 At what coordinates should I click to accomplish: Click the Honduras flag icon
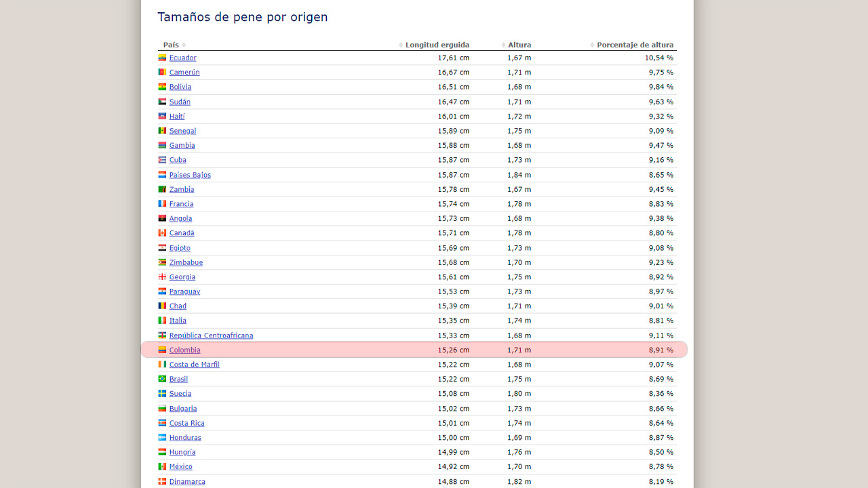pos(162,438)
